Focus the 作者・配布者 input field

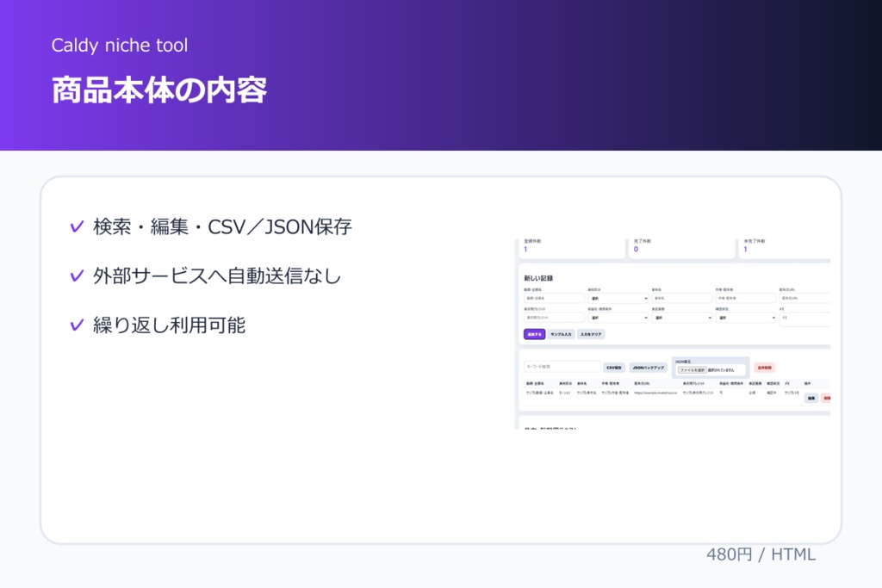746,298
